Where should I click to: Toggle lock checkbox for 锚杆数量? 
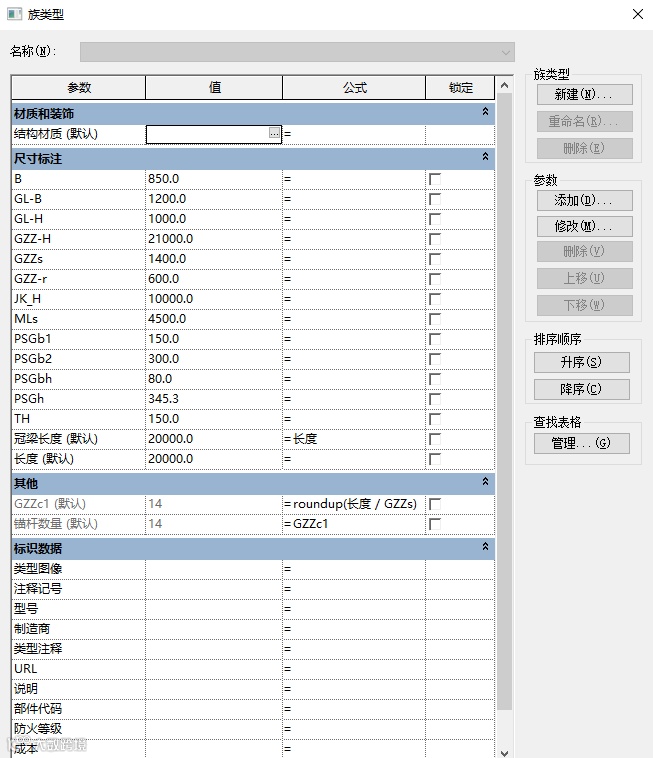435,524
